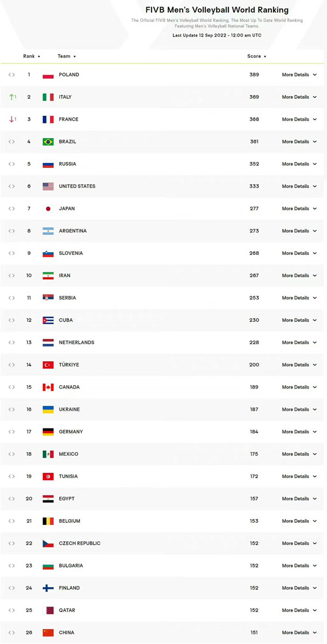327x644 pixels.
Task: Expand More Details for Slovenia
Action: point(299,253)
